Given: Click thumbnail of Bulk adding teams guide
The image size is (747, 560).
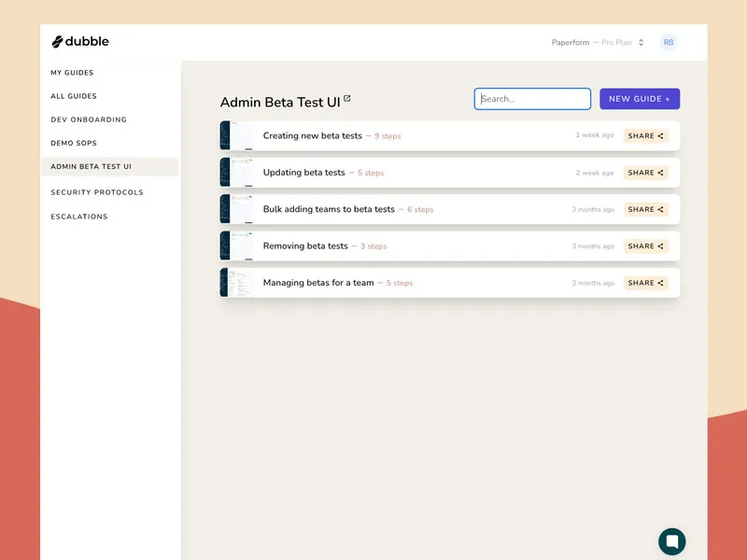Looking at the screenshot, I should tap(237, 209).
